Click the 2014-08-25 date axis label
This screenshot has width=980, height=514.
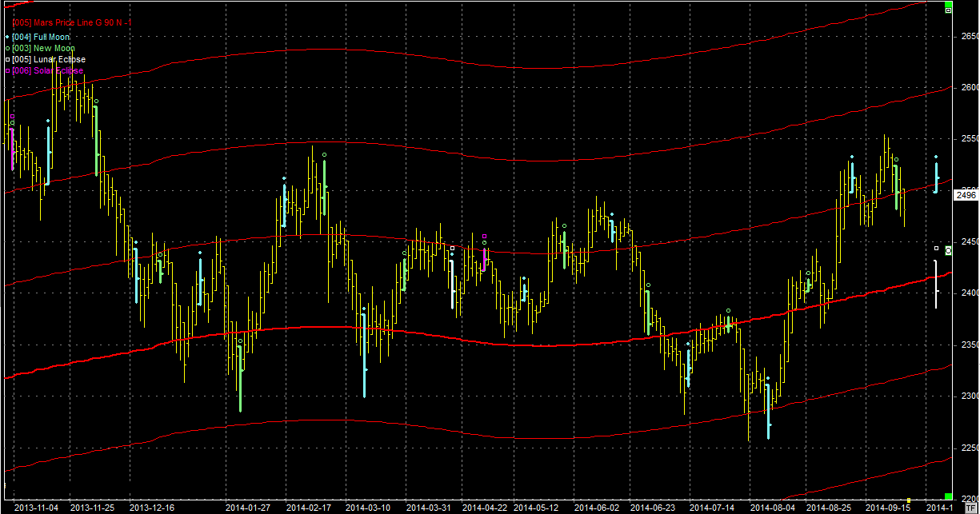(x=829, y=508)
